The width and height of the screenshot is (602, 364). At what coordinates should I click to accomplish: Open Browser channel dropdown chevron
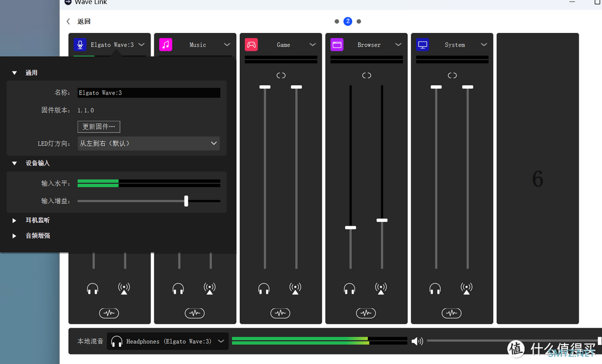pos(399,45)
